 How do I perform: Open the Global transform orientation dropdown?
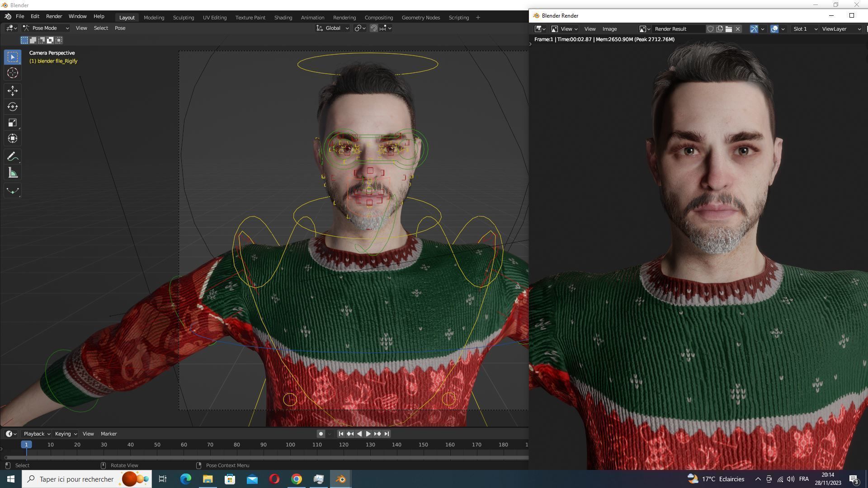click(x=332, y=28)
